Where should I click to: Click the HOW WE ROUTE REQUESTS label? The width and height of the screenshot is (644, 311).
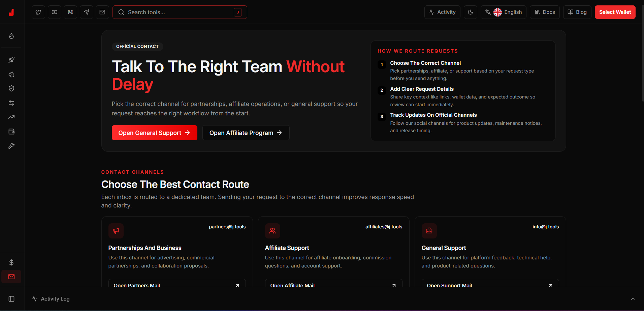[418, 51]
